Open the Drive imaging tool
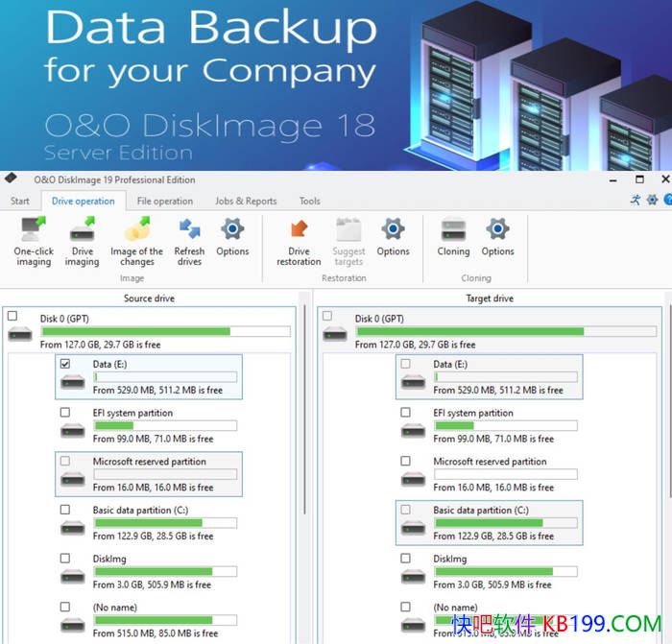This screenshot has width=672, height=644. (x=82, y=242)
